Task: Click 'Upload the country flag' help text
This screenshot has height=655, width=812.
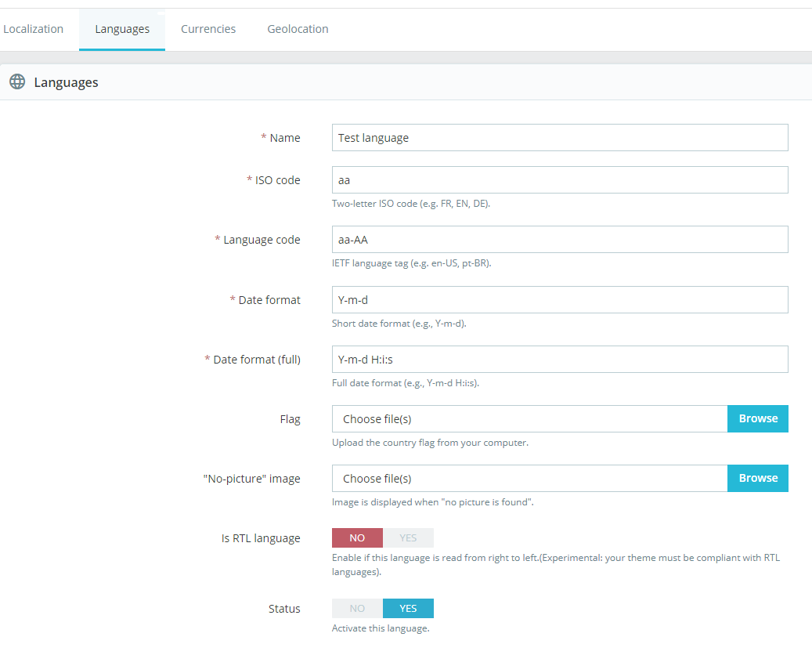Action: (x=430, y=443)
